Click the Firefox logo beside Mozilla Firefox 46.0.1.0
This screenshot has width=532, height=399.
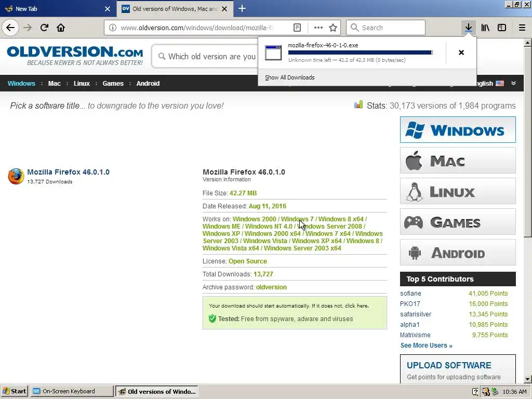point(16,176)
